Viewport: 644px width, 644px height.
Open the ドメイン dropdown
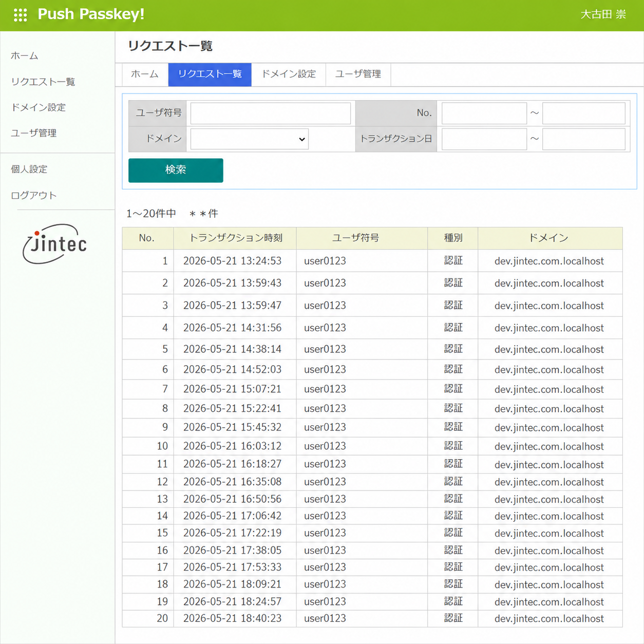coord(249,139)
